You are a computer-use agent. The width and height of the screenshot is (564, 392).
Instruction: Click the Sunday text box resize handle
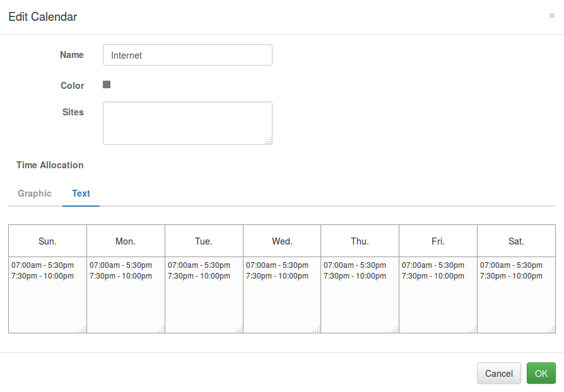pos(83,329)
